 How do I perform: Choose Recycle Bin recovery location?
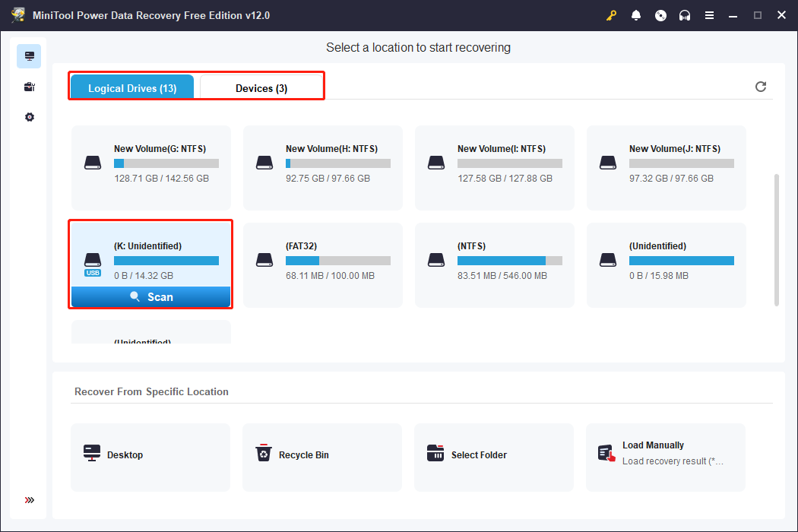tap(322, 454)
